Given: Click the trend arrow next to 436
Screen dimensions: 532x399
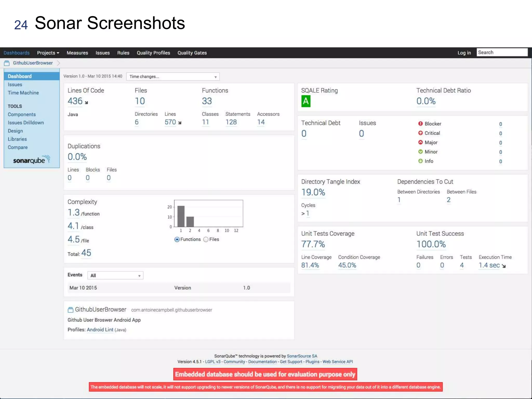Looking at the screenshot, I should point(87,103).
